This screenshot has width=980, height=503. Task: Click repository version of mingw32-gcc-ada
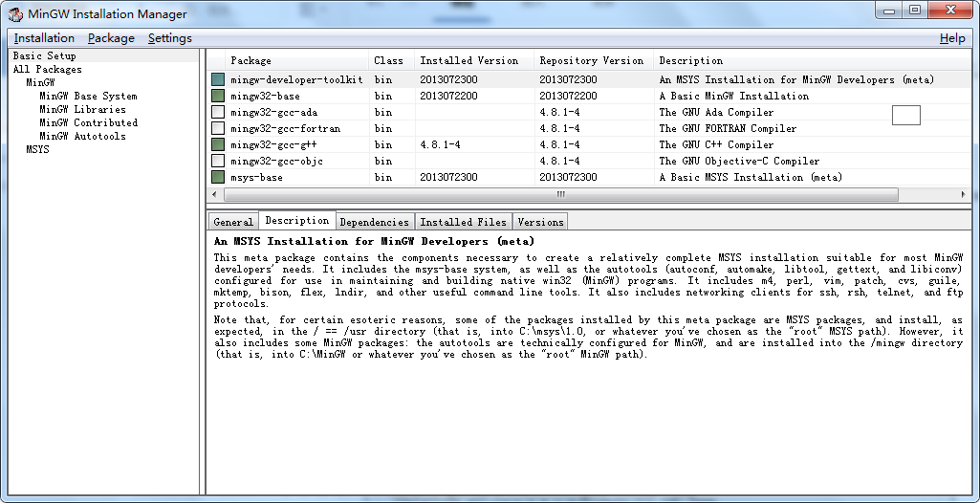coord(560,113)
